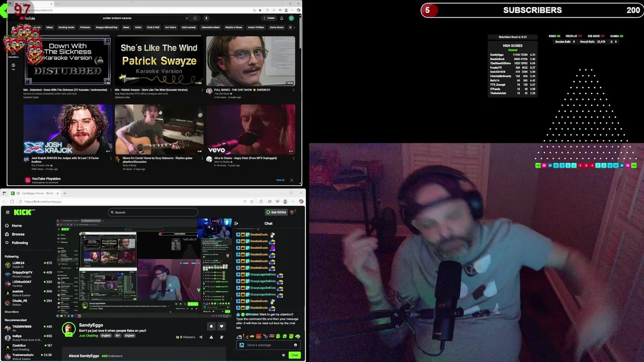Select the Rhythm & Blues filter chip
This screenshot has height=362, width=644.
(233, 27)
